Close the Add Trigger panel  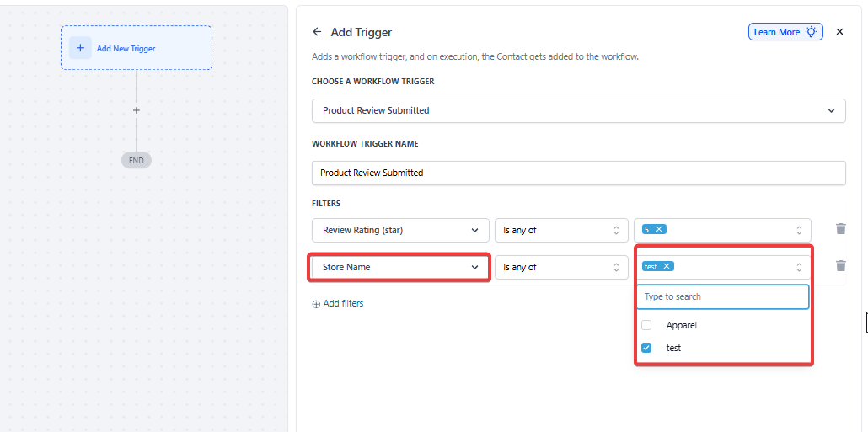839,32
